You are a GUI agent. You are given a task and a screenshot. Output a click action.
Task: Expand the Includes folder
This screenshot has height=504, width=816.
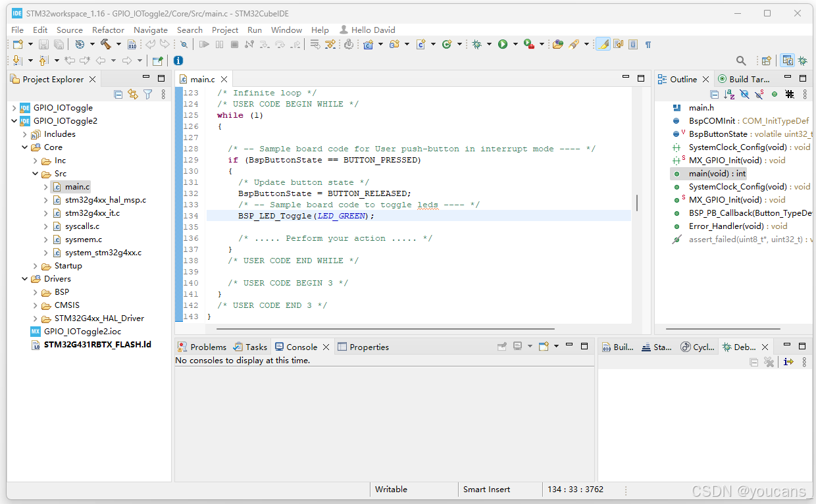pos(25,134)
